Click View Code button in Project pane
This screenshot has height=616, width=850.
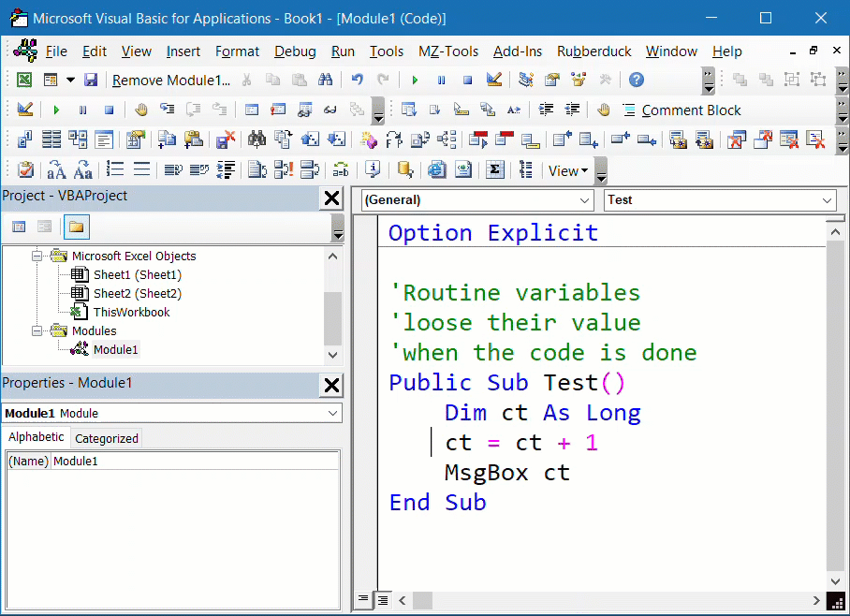point(19,227)
